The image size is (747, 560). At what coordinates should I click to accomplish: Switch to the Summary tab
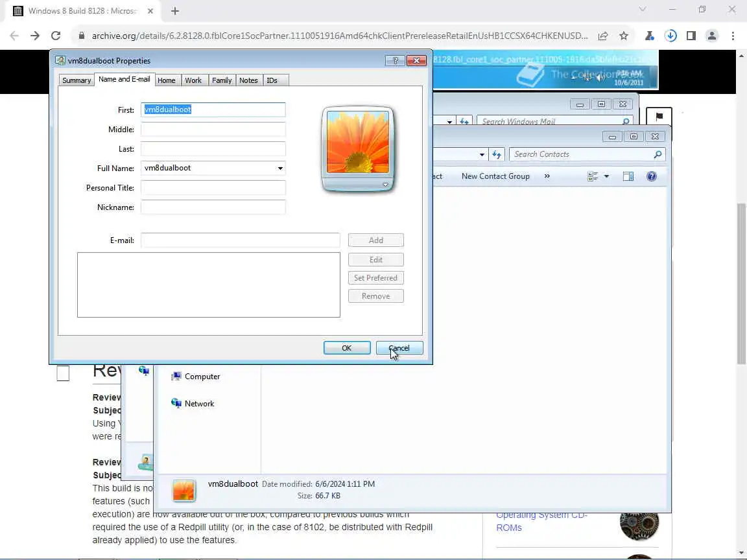pos(77,80)
